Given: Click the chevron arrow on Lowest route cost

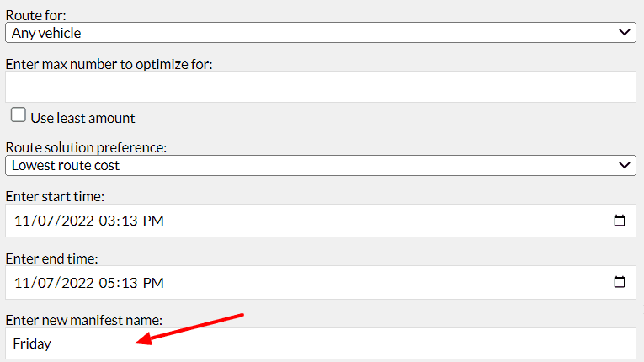Looking at the screenshot, I should [x=625, y=165].
